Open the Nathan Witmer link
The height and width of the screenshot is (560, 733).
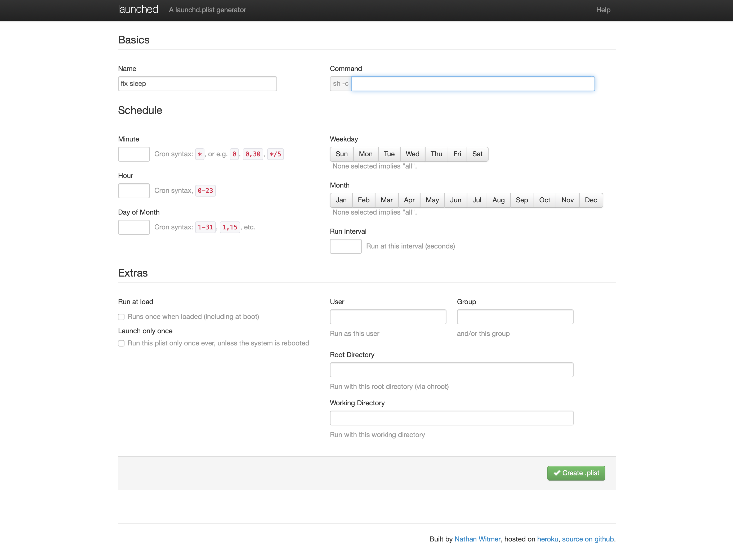click(x=477, y=539)
